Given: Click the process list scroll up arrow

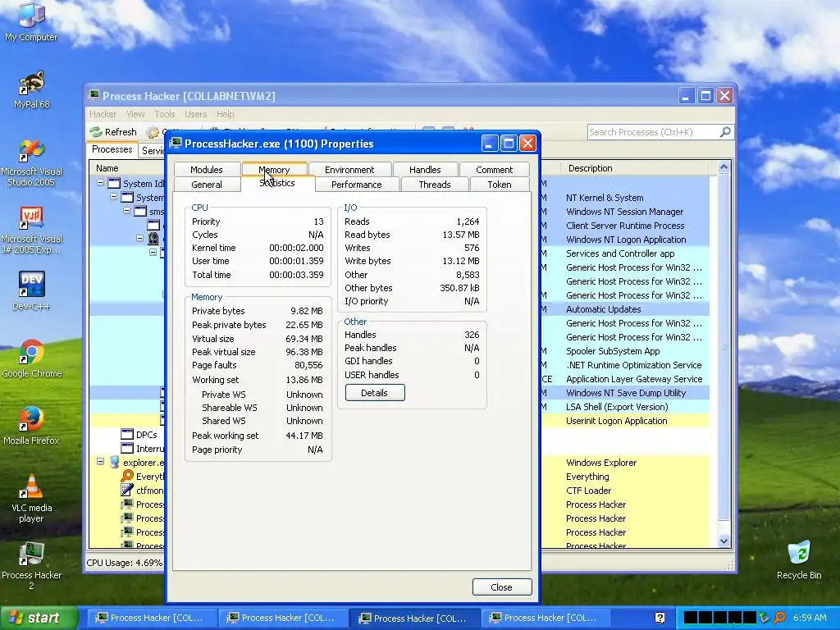Looking at the screenshot, I should click(x=724, y=167).
